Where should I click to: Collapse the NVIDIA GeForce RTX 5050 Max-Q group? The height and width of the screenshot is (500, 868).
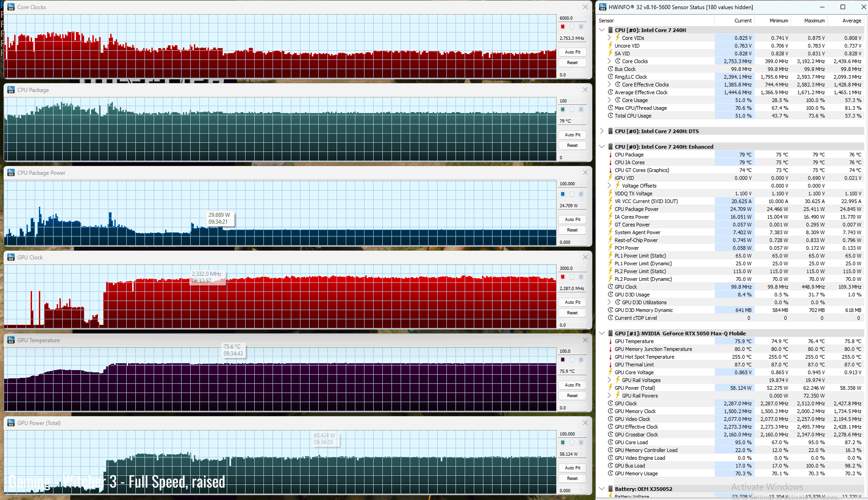(x=602, y=333)
